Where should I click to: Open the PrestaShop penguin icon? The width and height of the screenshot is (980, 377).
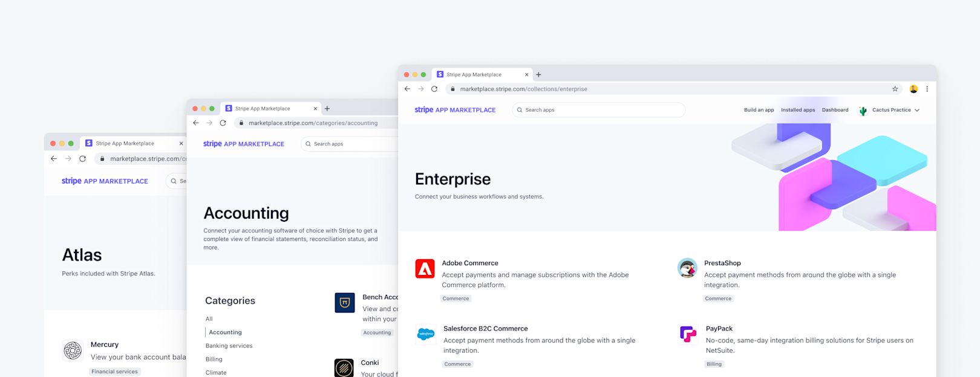tap(687, 268)
